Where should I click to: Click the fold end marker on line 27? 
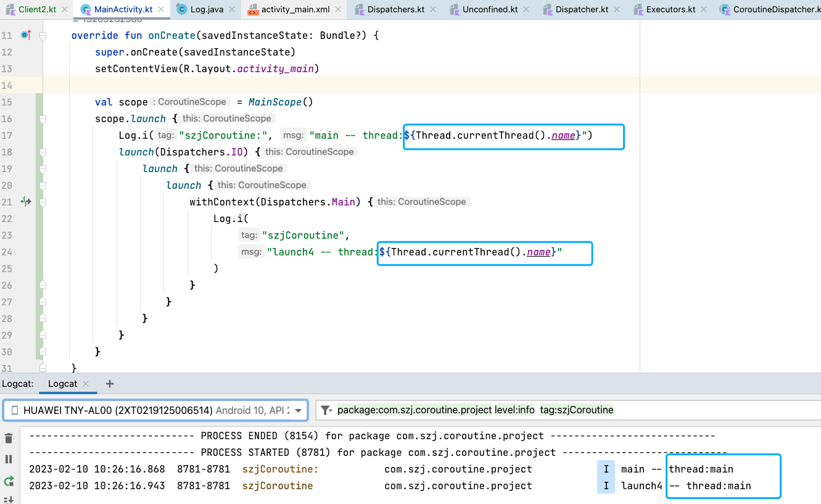43,301
